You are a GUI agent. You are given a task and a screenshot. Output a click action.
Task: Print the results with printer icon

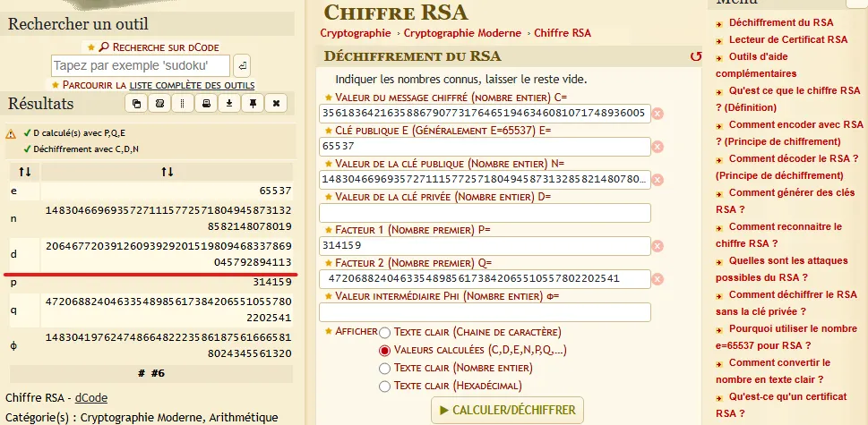point(206,104)
